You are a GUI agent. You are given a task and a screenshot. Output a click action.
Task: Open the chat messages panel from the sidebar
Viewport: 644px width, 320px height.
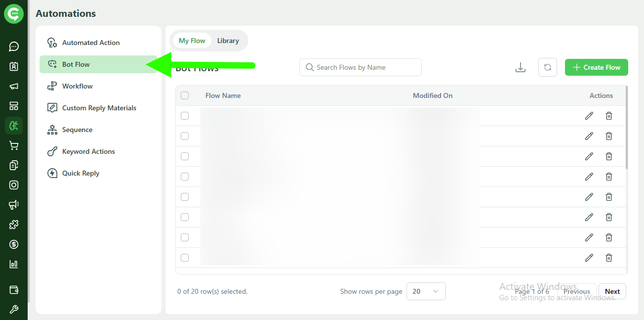pyautogui.click(x=13, y=46)
